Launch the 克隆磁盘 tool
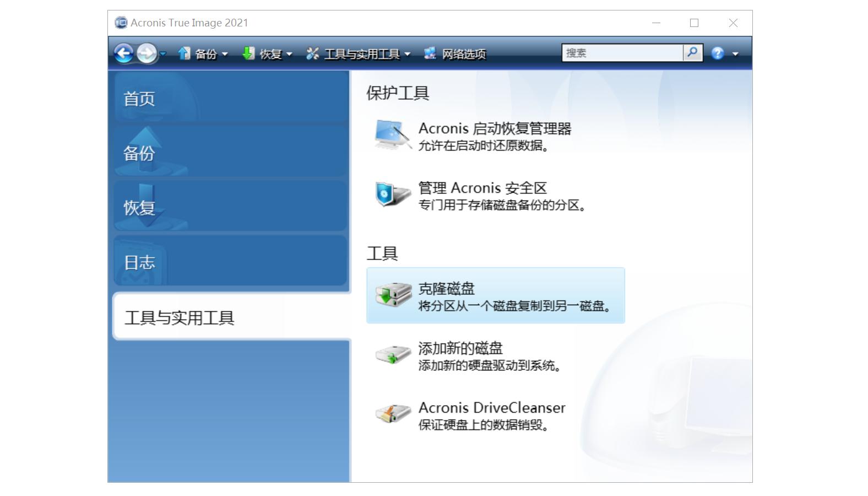Image resolution: width=868 pixels, height=496 pixels. click(x=496, y=295)
